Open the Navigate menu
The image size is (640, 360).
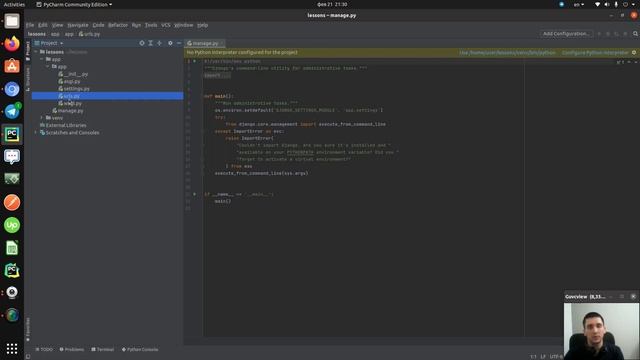[78, 25]
